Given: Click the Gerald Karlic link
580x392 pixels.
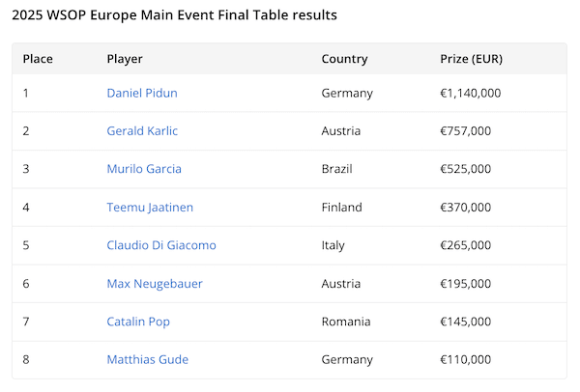Looking at the screenshot, I should (x=142, y=131).
